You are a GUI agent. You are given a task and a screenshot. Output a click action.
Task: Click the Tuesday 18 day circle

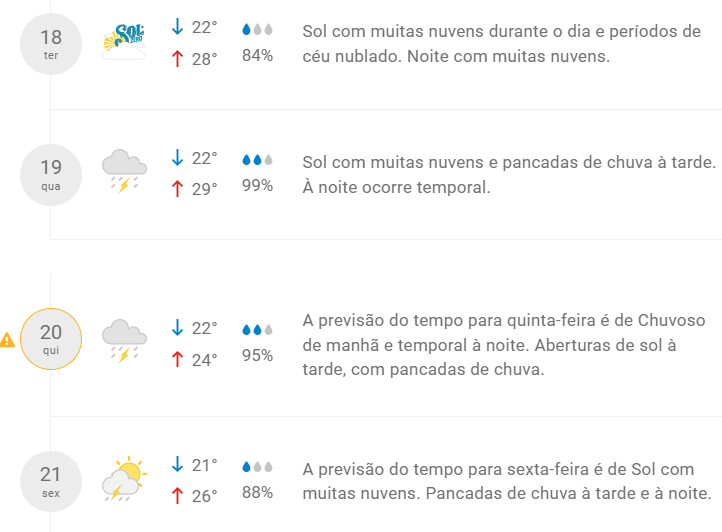pyautogui.click(x=50, y=44)
